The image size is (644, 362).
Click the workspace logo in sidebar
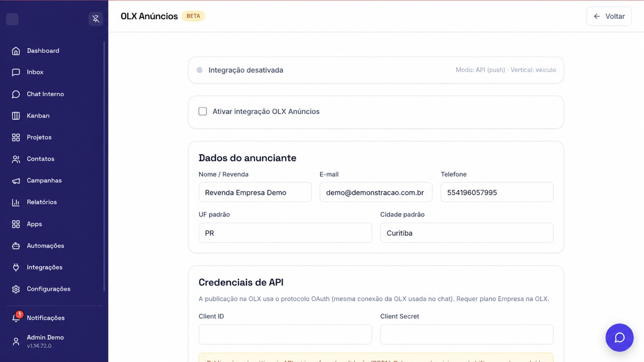pyautogui.click(x=13, y=19)
